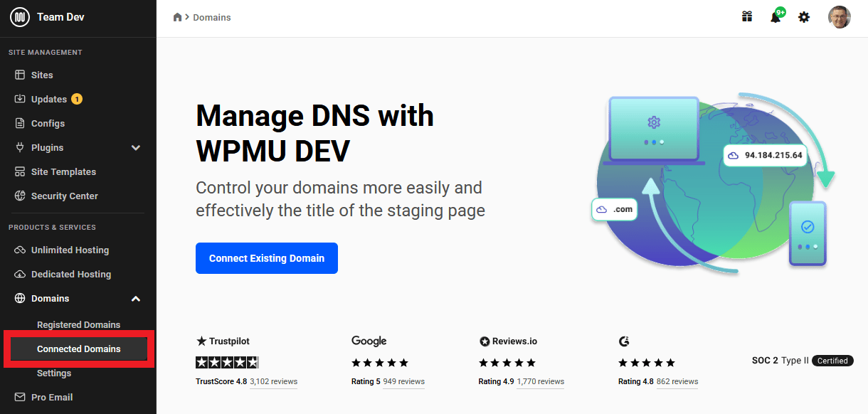
Task: Click the .com domain label in illustration
Action: (x=615, y=209)
